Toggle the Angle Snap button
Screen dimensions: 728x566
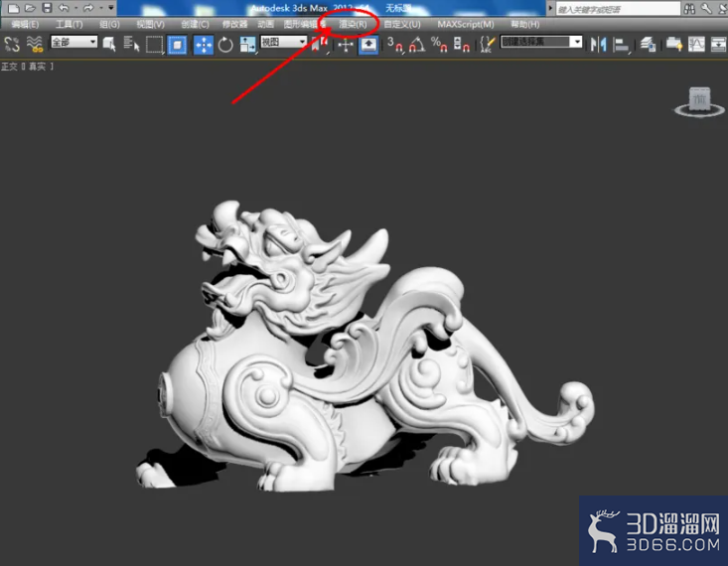[417, 45]
